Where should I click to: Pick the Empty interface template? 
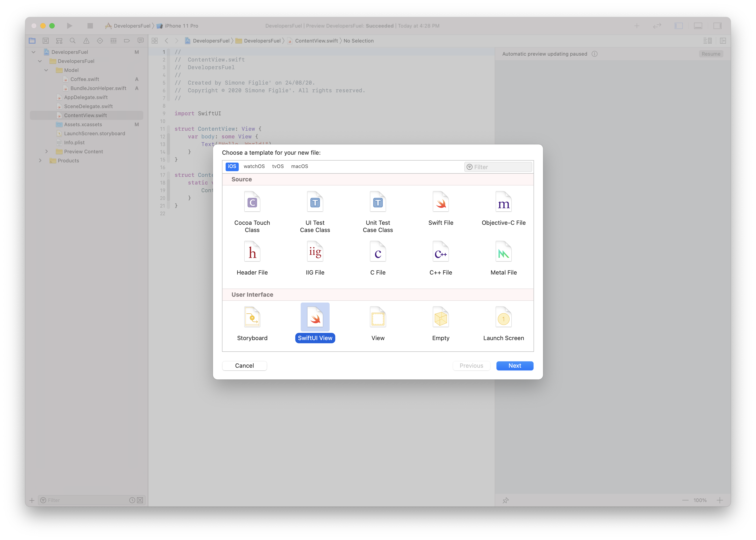point(440,324)
